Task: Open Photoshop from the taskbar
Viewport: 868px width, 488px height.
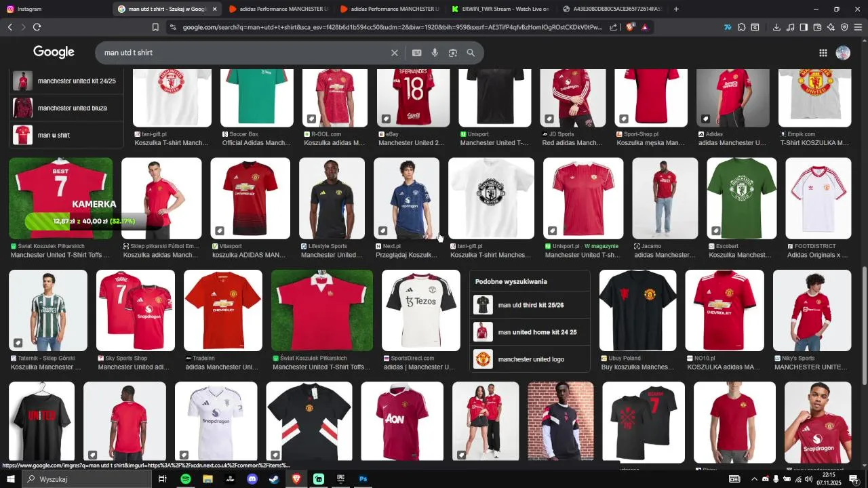Action: [363, 479]
